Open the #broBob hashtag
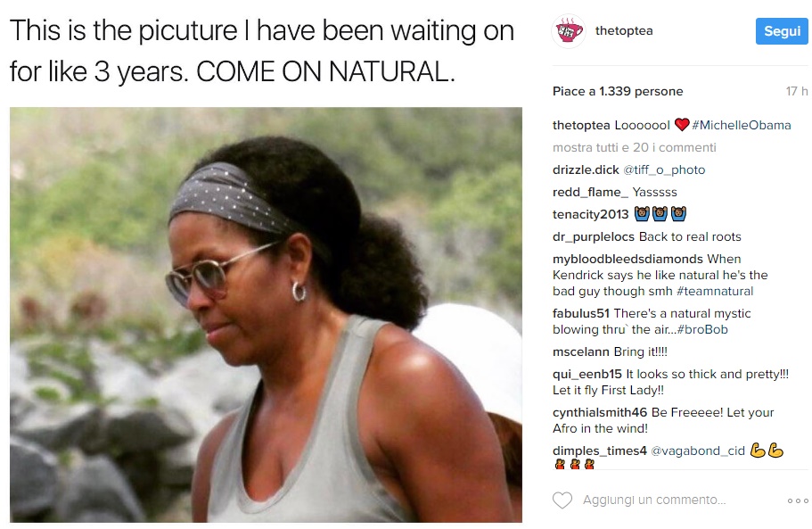 702,329
